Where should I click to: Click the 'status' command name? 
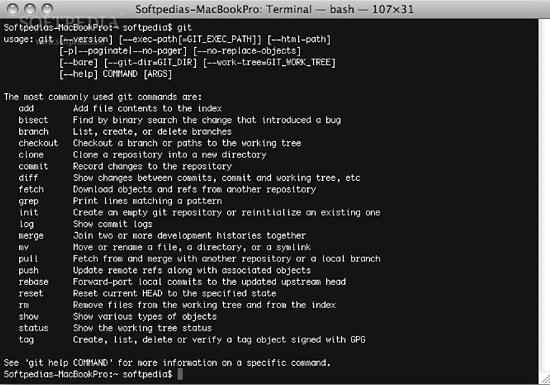click(33, 328)
